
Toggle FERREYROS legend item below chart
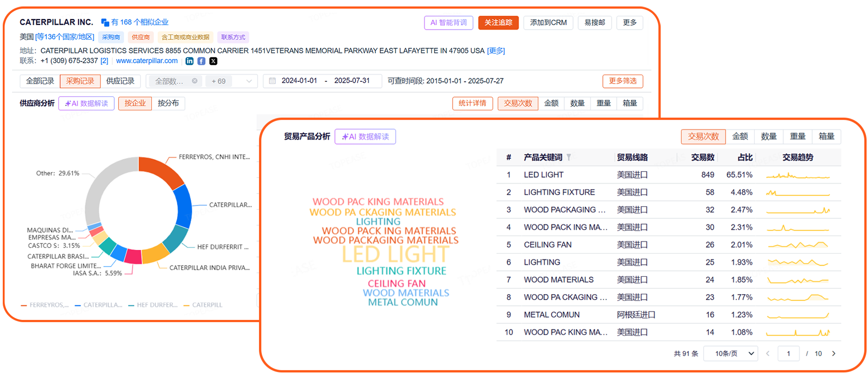pos(45,305)
